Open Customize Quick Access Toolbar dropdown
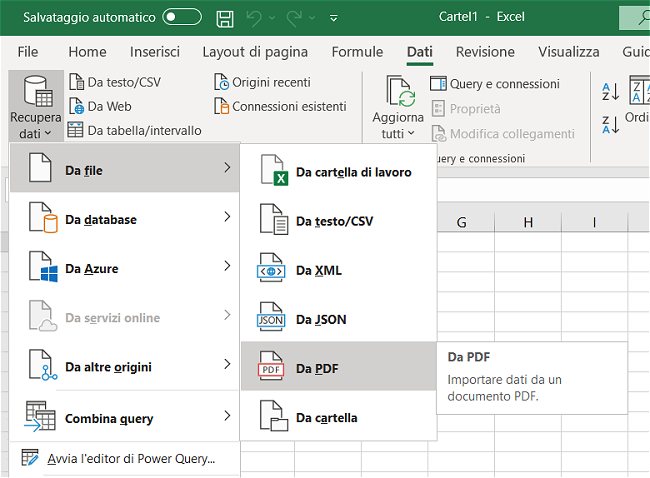 pos(334,18)
